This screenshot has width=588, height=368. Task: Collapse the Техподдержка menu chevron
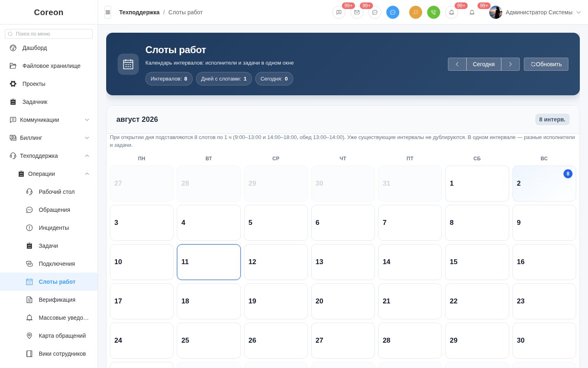click(x=87, y=156)
